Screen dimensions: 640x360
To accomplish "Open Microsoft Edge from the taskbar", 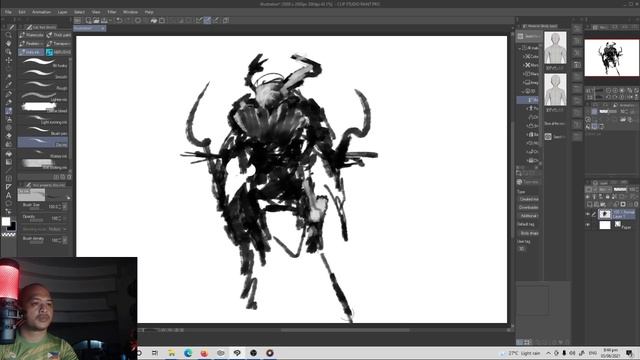I will pos(188,353).
